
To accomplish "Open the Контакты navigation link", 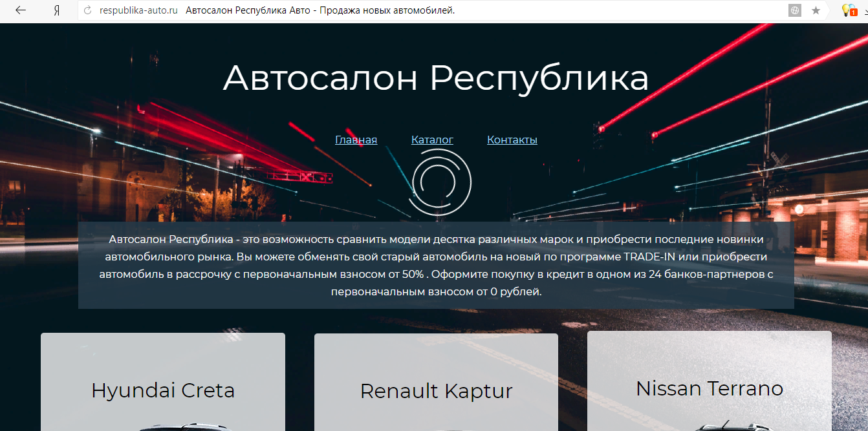I will pos(512,140).
